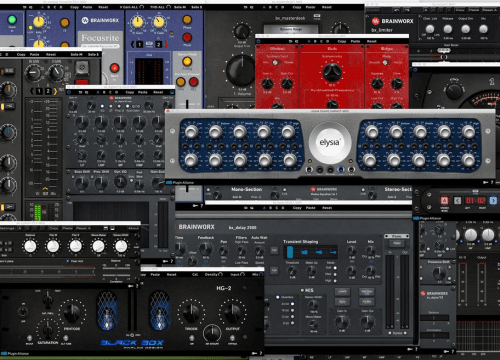Viewport: 500px width, 360px height.
Task: Click Paste in Focusrite toolbar
Action: [87, 7]
